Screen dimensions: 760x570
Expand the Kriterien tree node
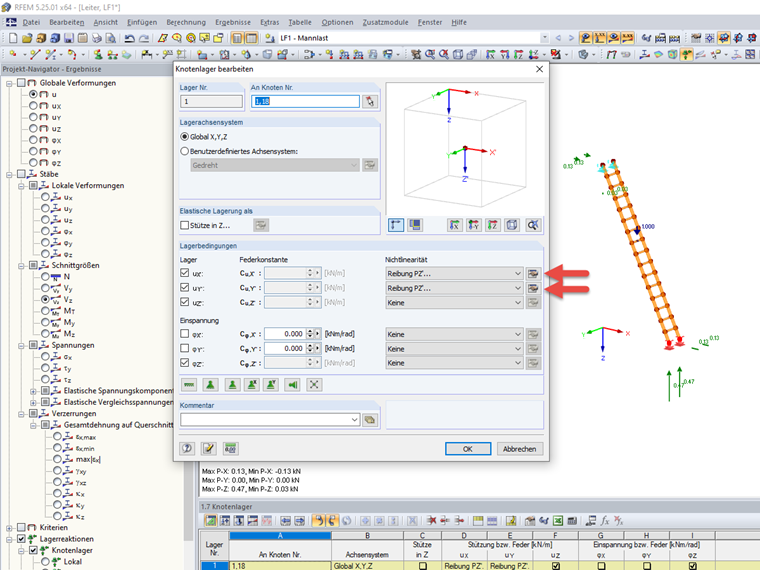coord(9,527)
